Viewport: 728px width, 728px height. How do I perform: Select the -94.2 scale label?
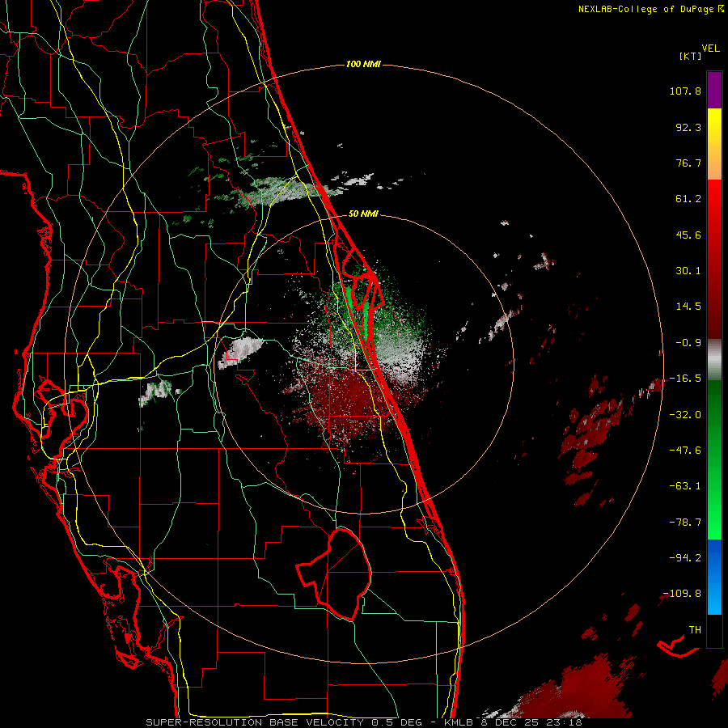tap(685, 557)
